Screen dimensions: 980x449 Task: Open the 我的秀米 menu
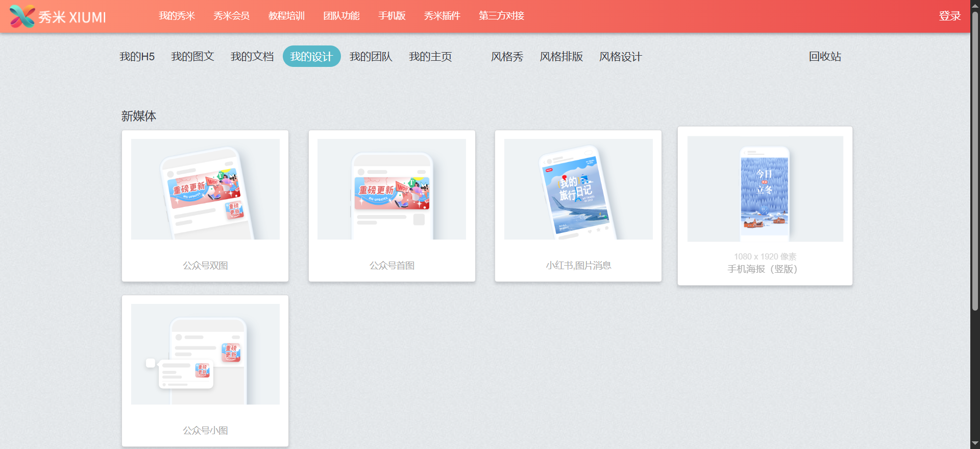[177, 16]
